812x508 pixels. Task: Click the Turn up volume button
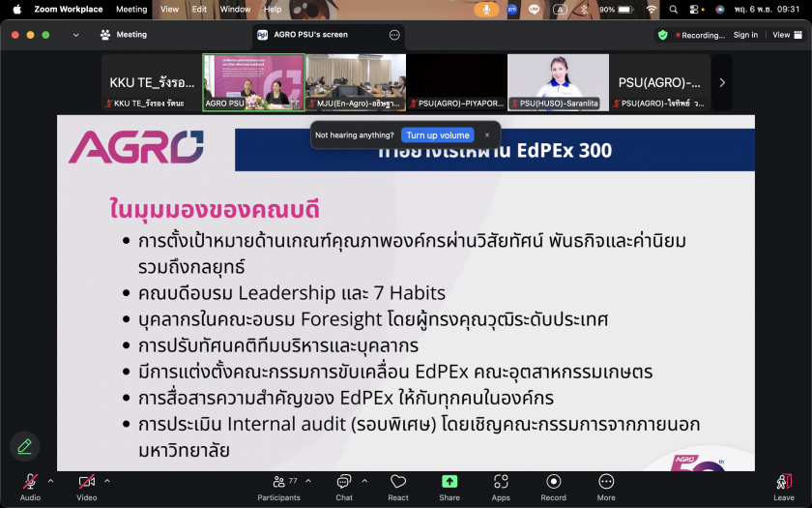438,135
